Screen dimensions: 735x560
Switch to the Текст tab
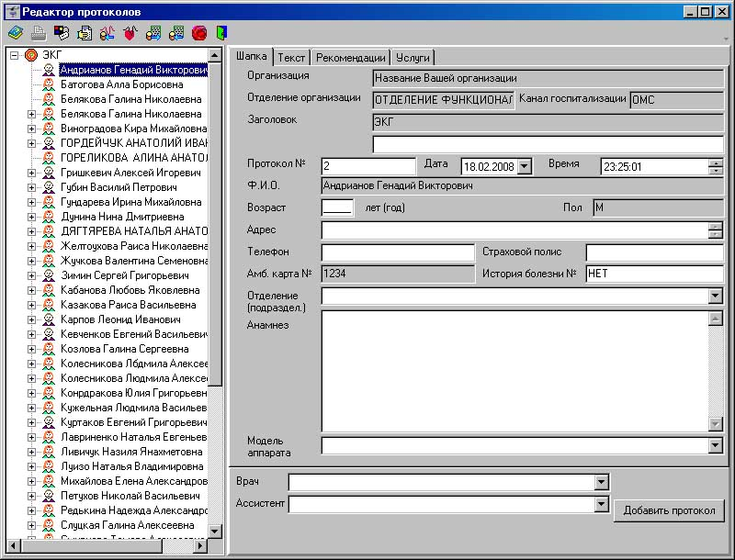pyautogui.click(x=291, y=58)
